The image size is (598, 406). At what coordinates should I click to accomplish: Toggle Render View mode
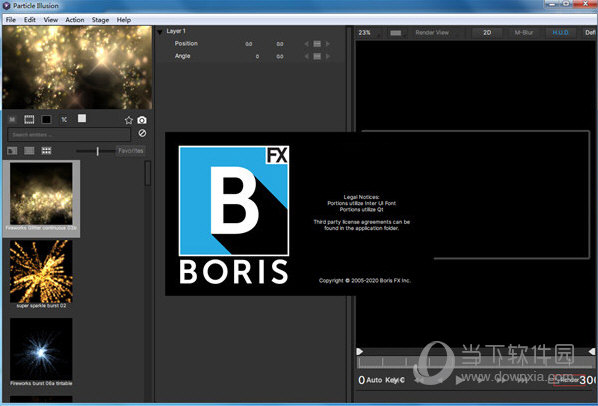(x=432, y=33)
